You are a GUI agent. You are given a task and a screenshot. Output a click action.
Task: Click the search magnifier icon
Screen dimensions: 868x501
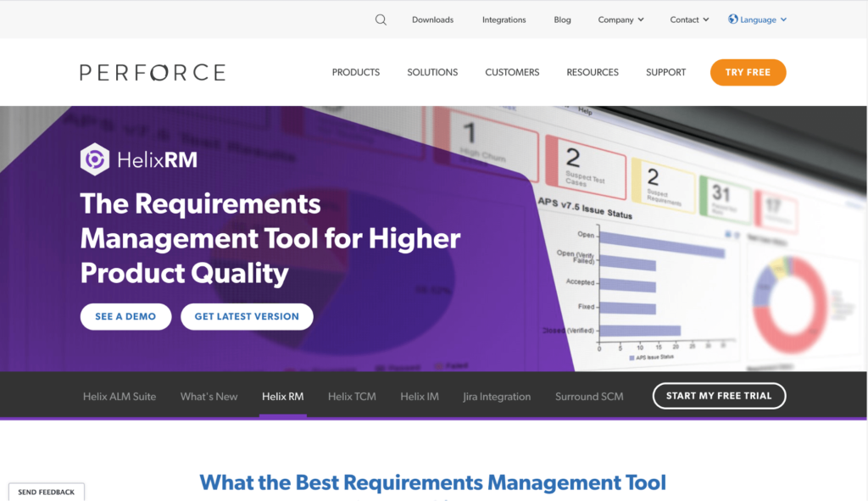coord(381,19)
